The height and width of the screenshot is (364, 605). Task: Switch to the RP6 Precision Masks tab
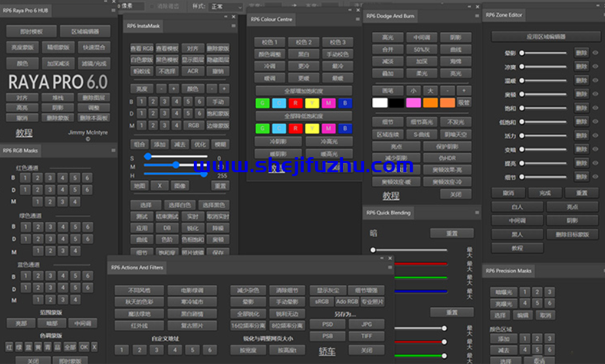[509, 270]
